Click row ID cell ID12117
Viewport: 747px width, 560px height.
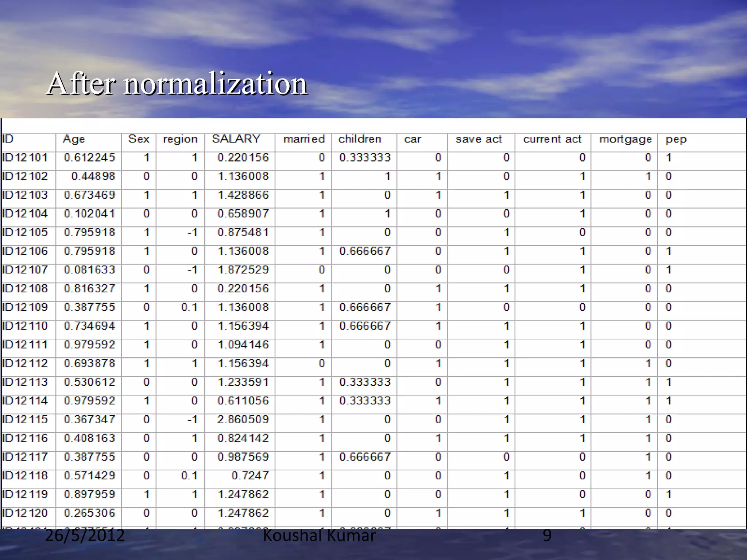click(25, 457)
